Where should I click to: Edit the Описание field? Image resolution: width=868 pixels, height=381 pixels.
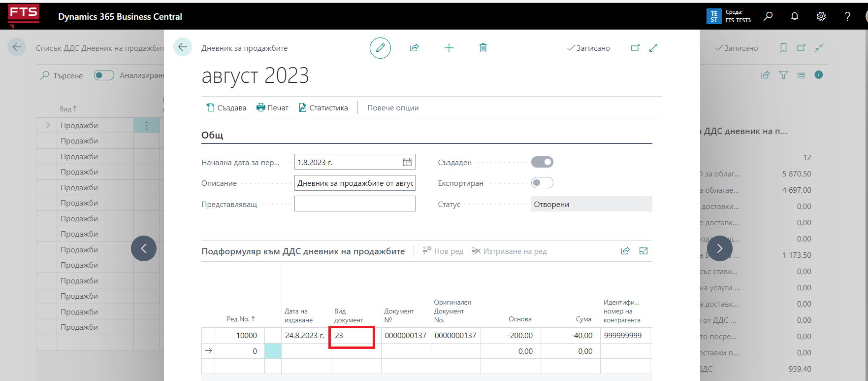point(355,183)
